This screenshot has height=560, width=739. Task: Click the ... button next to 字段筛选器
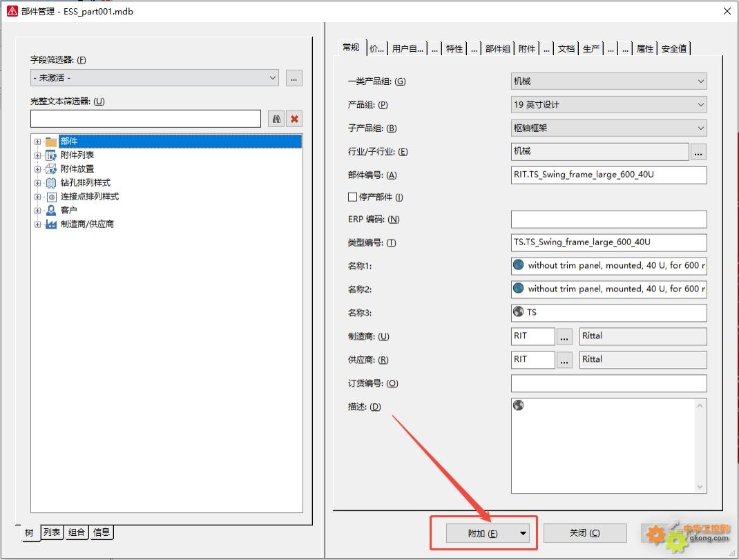tap(294, 78)
